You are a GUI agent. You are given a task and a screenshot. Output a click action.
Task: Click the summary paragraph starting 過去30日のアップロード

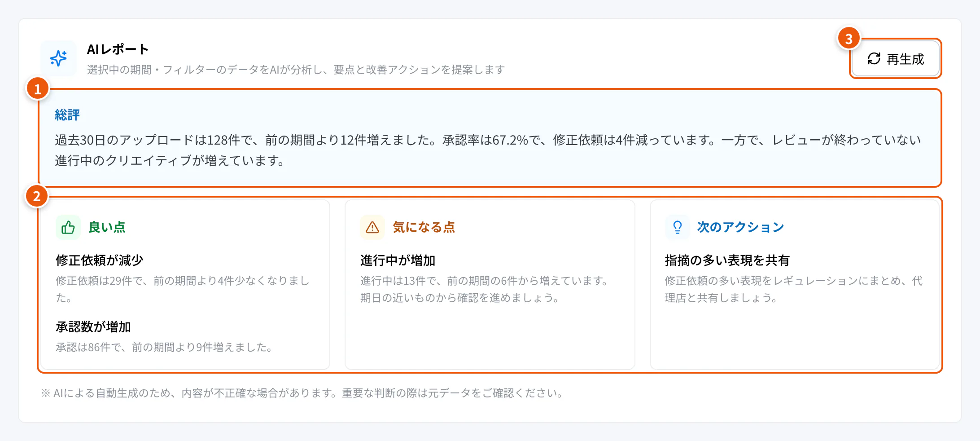[x=488, y=150]
